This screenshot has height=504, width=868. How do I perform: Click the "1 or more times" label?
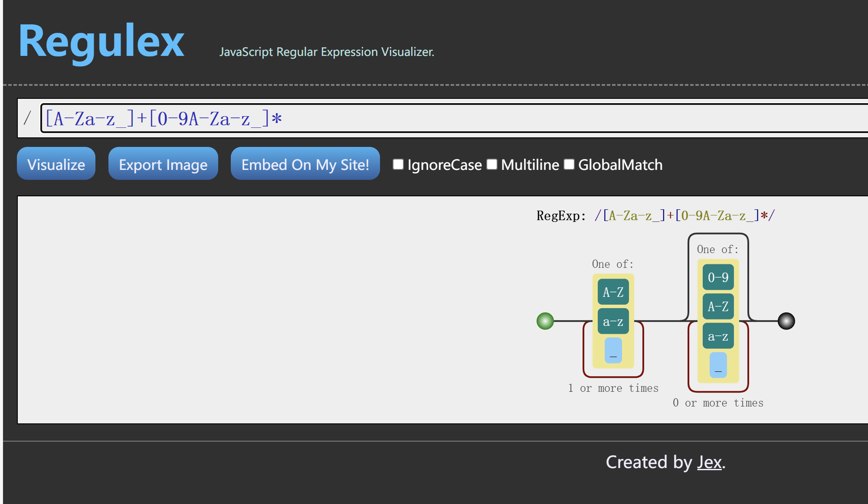pyautogui.click(x=613, y=388)
